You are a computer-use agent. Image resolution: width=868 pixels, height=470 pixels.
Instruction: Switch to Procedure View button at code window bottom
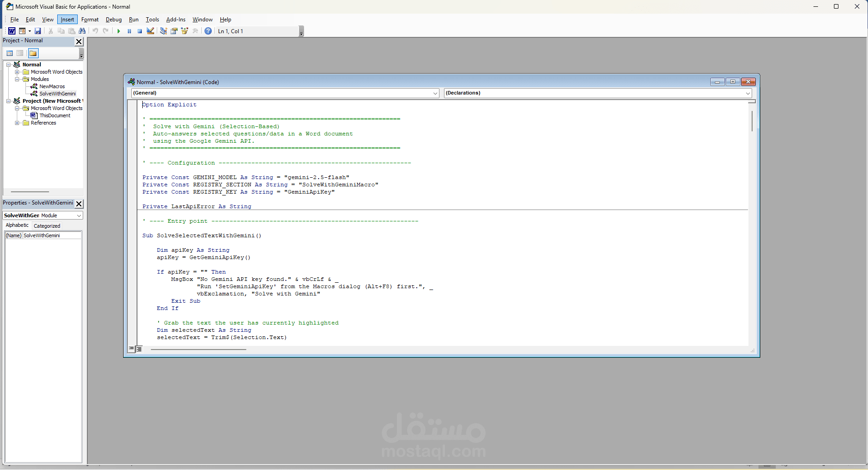tap(131, 349)
